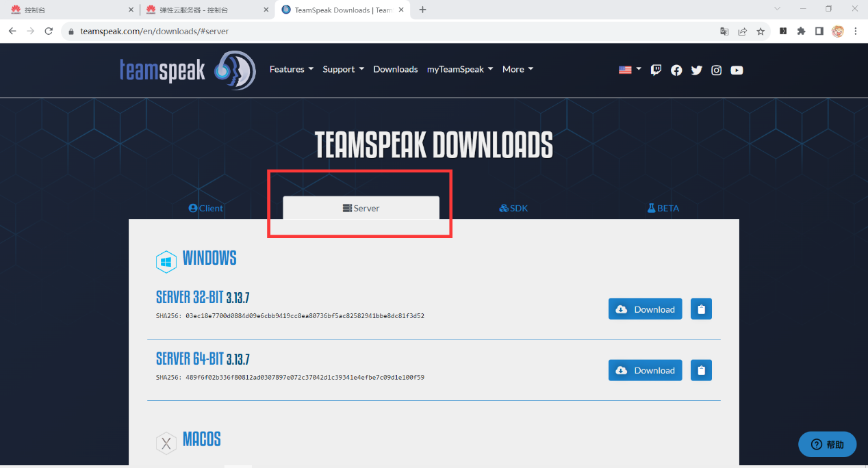Click the macOS section icon
The image size is (868, 468).
[x=166, y=443]
